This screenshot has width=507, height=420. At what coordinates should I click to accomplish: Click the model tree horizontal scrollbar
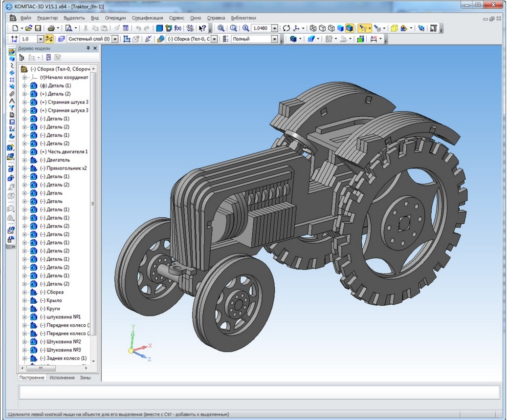pos(41,368)
